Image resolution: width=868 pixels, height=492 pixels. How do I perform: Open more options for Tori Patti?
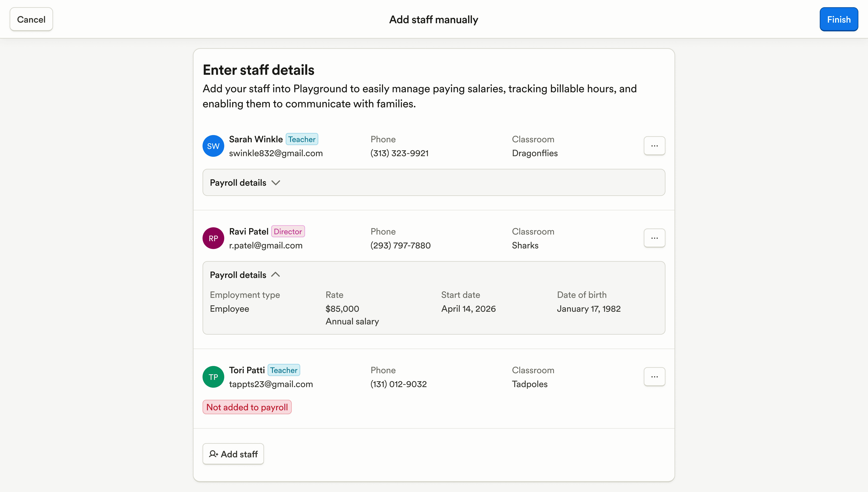(654, 377)
